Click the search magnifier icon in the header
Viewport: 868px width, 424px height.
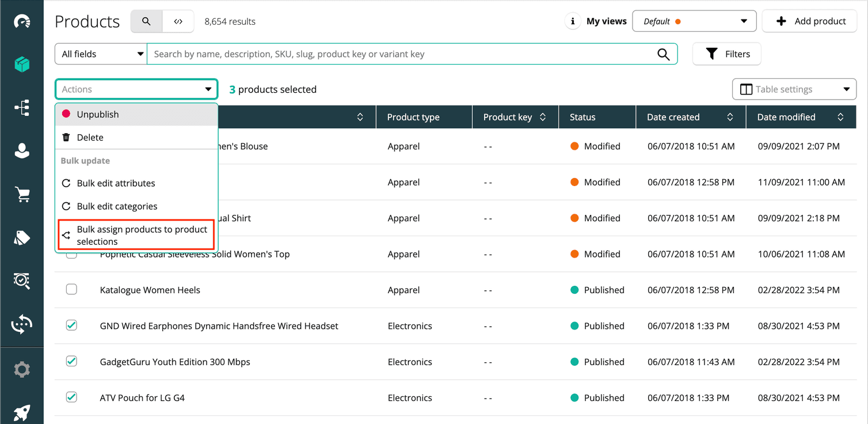146,21
